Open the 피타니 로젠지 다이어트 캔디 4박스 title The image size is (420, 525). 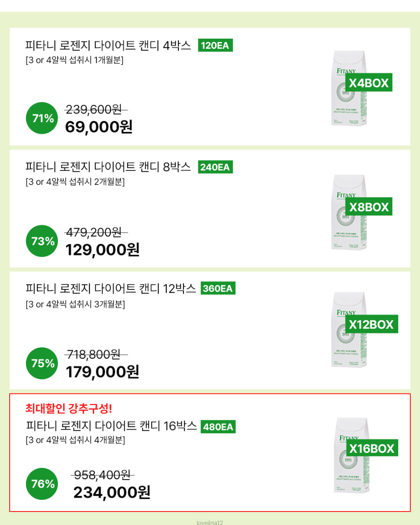[108, 45]
